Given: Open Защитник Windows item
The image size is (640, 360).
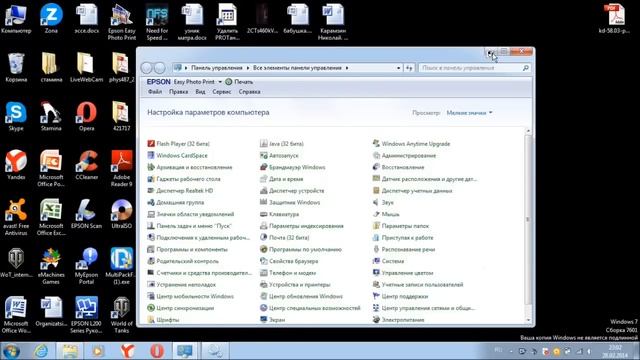Looking at the screenshot, I should 290,202.
